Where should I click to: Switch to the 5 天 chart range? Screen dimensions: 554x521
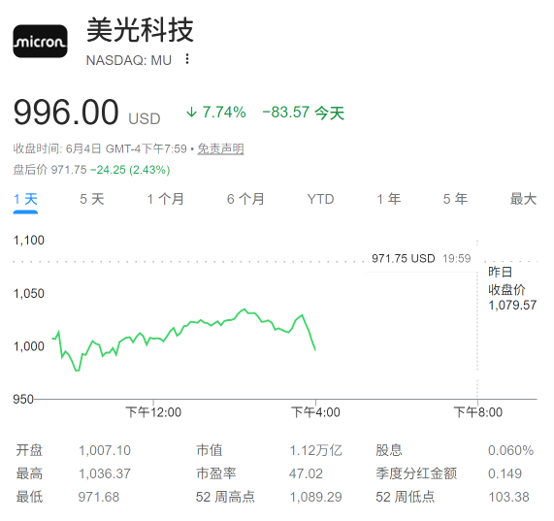click(x=92, y=199)
